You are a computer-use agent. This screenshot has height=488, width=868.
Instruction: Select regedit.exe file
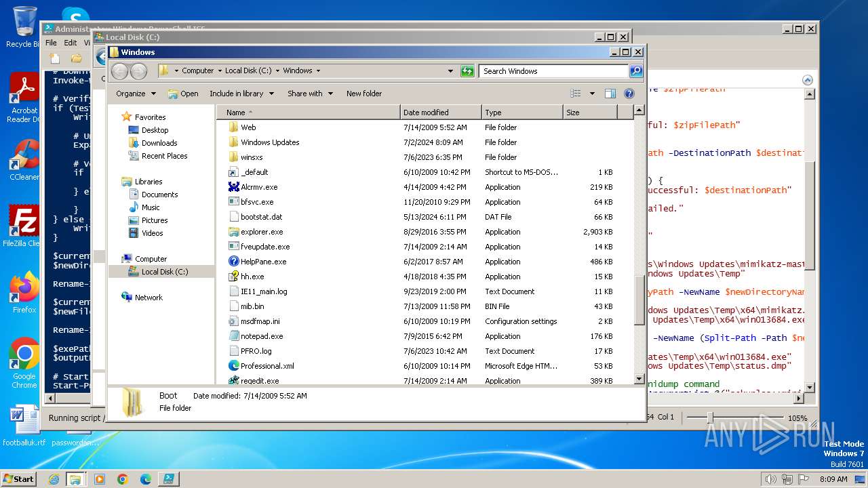point(254,381)
